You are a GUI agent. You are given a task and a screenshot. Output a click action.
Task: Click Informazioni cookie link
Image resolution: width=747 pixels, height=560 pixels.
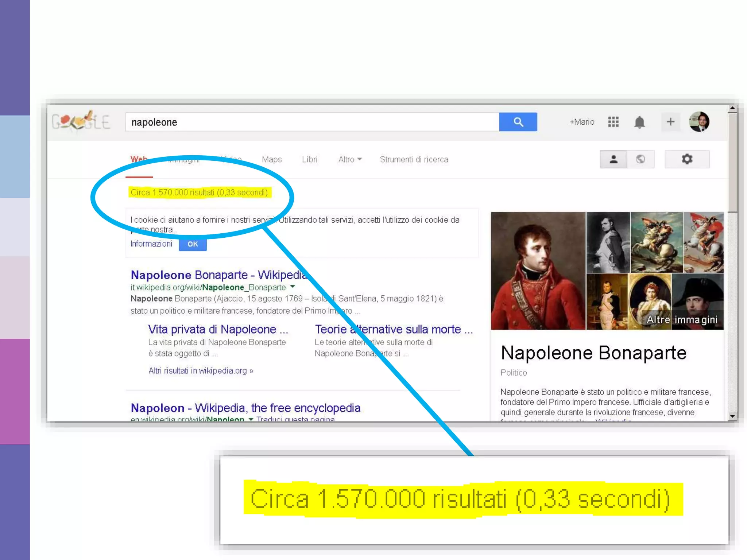[151, 244]
